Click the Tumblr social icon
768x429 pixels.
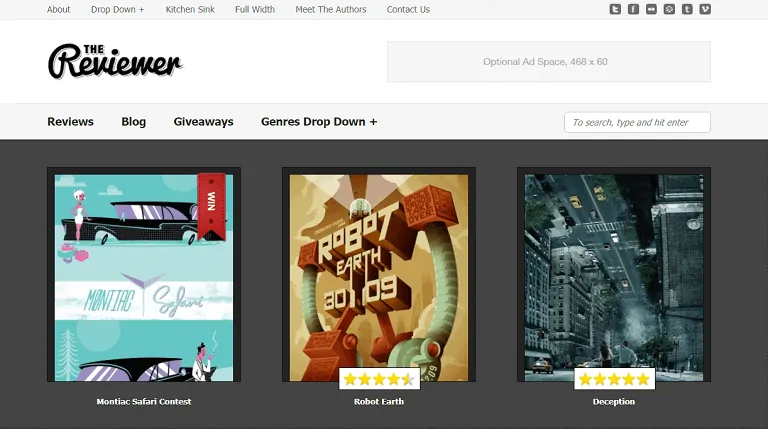point(687,9)
